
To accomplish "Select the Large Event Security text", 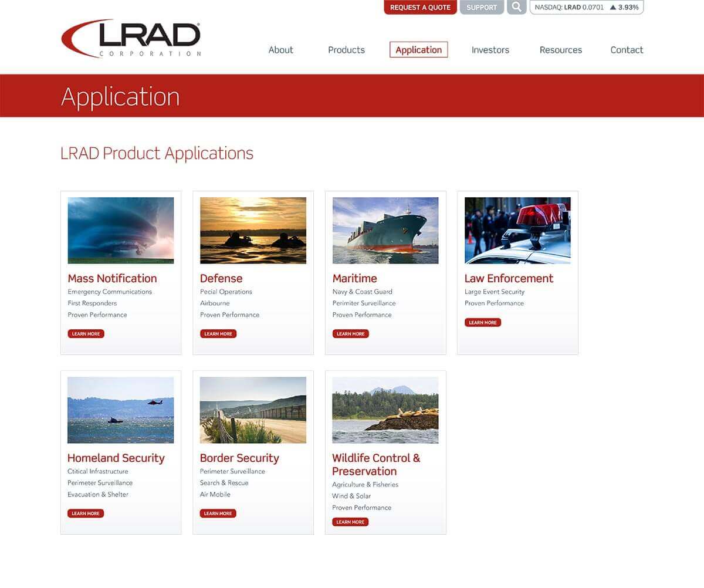I will pyautogui.click(x=495, y=292).
